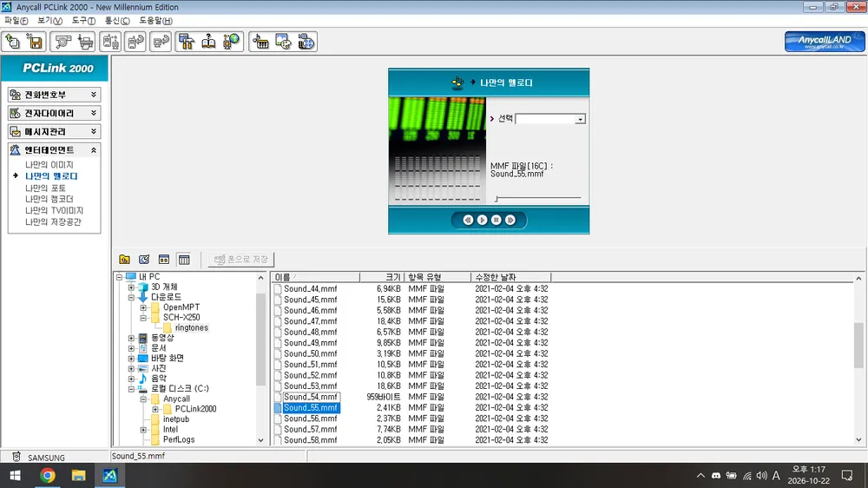Click the speaker volume tray icon

pos(762,475)
